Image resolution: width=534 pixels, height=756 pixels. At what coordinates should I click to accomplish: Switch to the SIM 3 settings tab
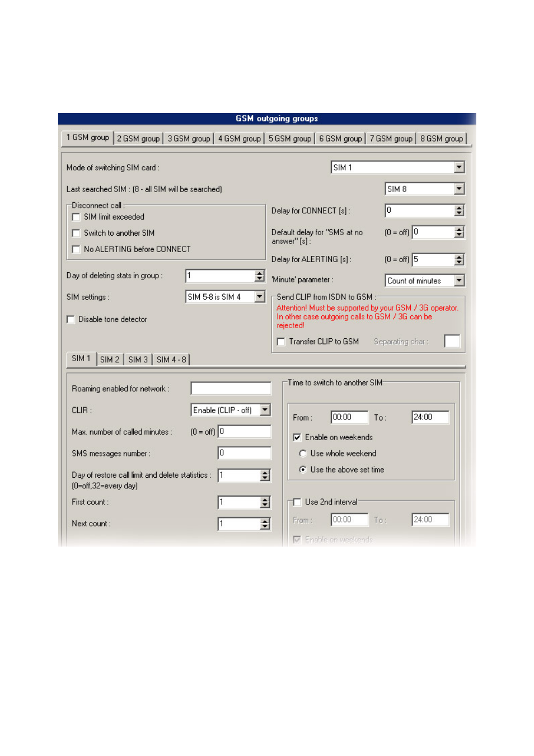(x=138, y=360)
